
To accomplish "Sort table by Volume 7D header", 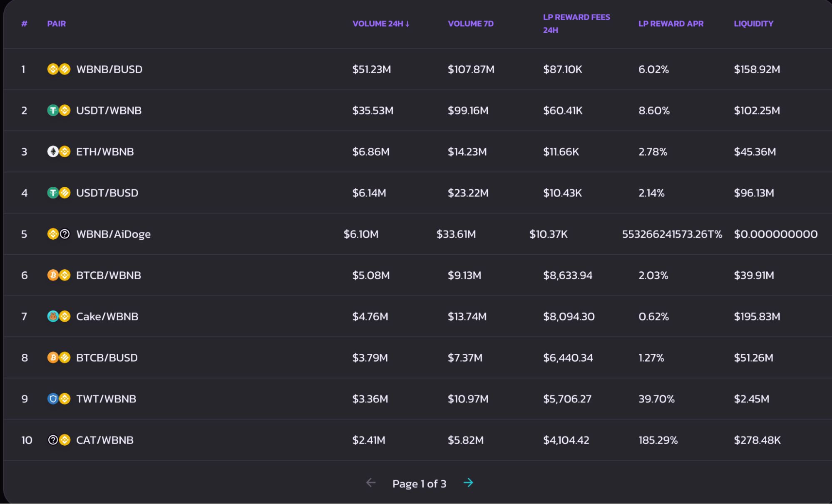I will (470, 24).
